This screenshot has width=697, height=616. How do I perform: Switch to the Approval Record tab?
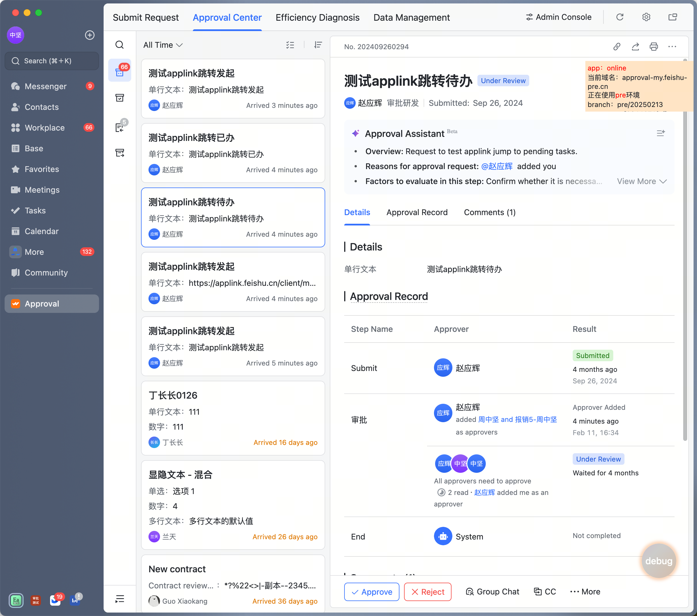click(x=417, y=212)
